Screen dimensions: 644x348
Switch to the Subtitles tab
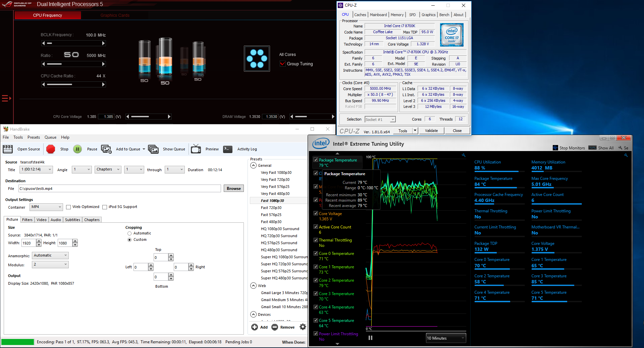coord(72,220)
